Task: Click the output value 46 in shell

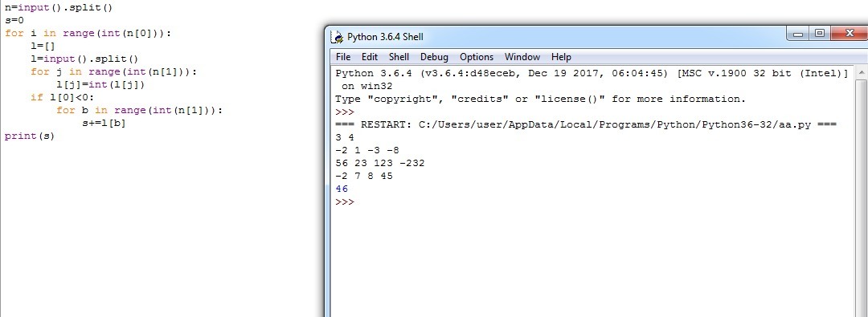Action: [342, 189]
